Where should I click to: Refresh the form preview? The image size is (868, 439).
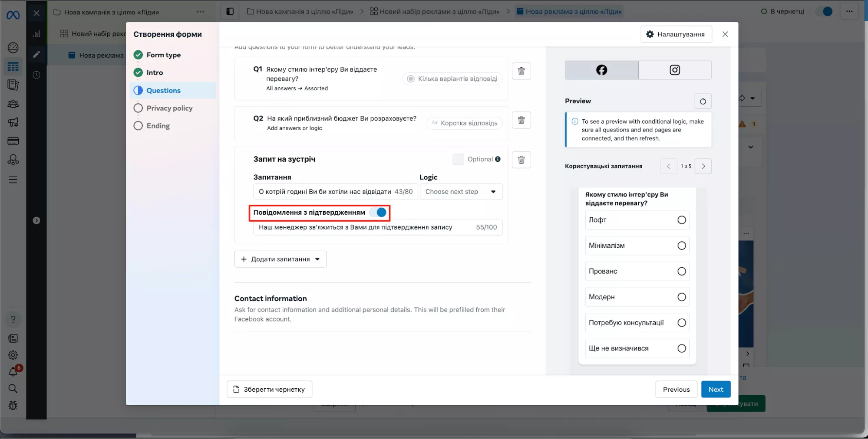pos(703,102)
